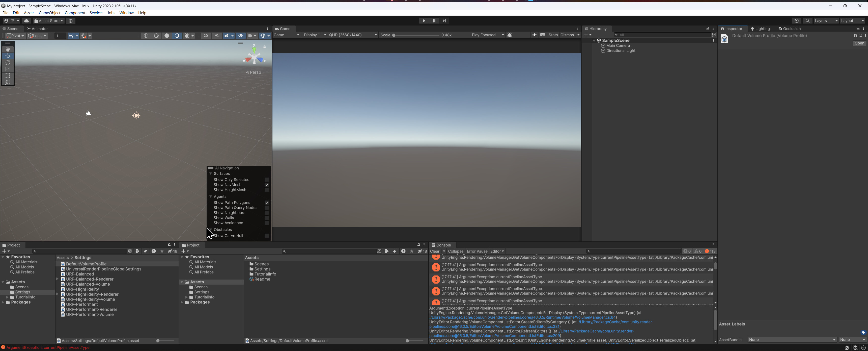The height and width of the screenshot is (351, 868).
Task: Toggle 2D view mode in Scene
Action: coord(206,36)
